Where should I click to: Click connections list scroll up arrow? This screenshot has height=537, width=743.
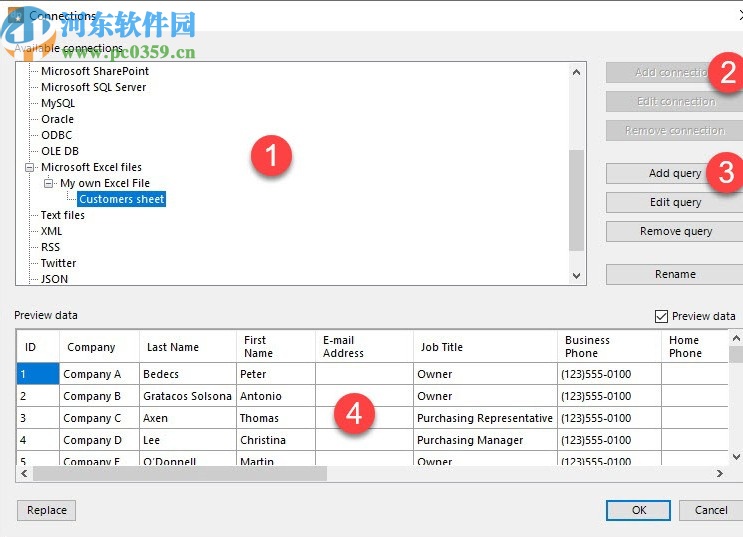point(577,73)
